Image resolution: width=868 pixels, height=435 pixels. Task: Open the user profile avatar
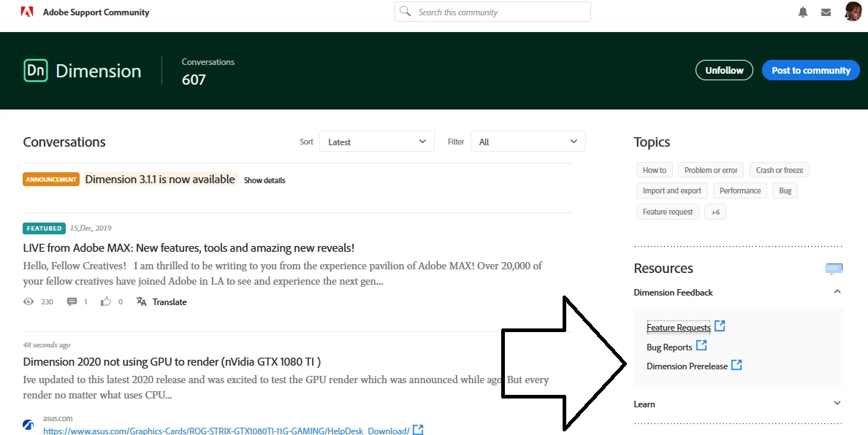click(853, 12)
